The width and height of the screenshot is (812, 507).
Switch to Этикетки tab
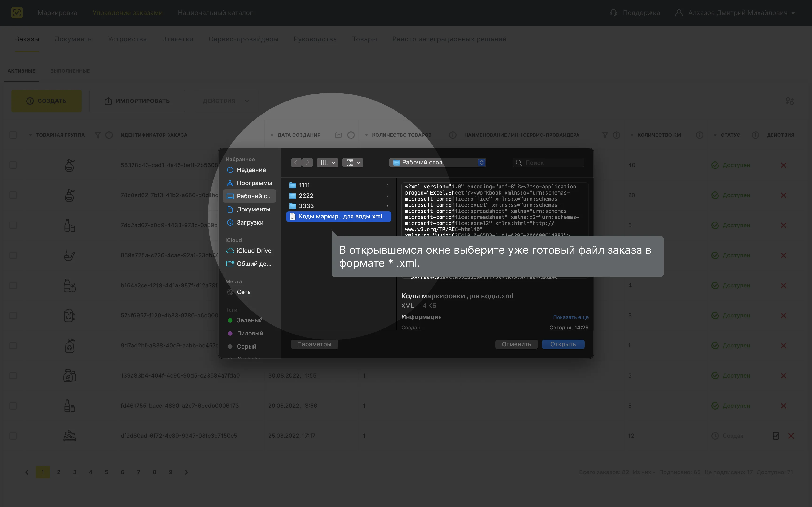178,39
